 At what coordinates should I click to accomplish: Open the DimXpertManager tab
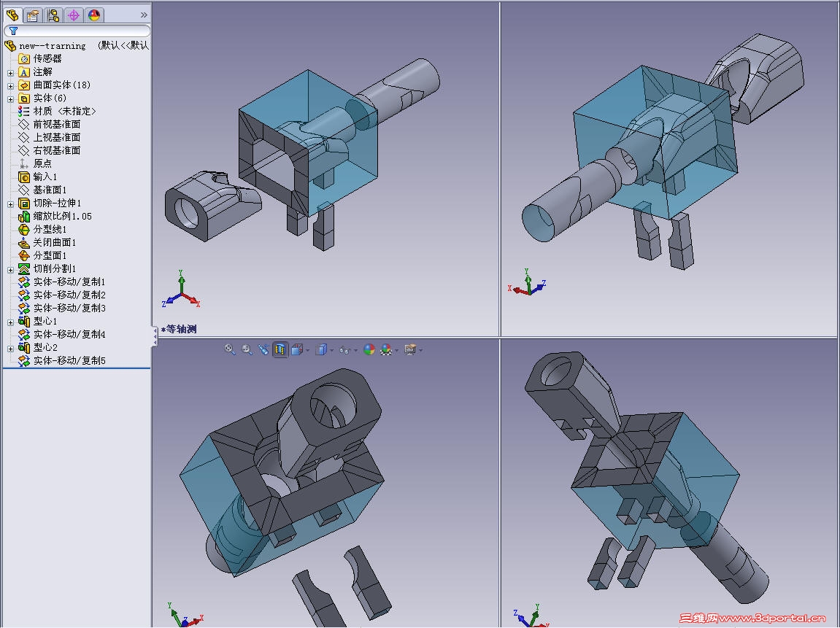[x=74, y=15]
